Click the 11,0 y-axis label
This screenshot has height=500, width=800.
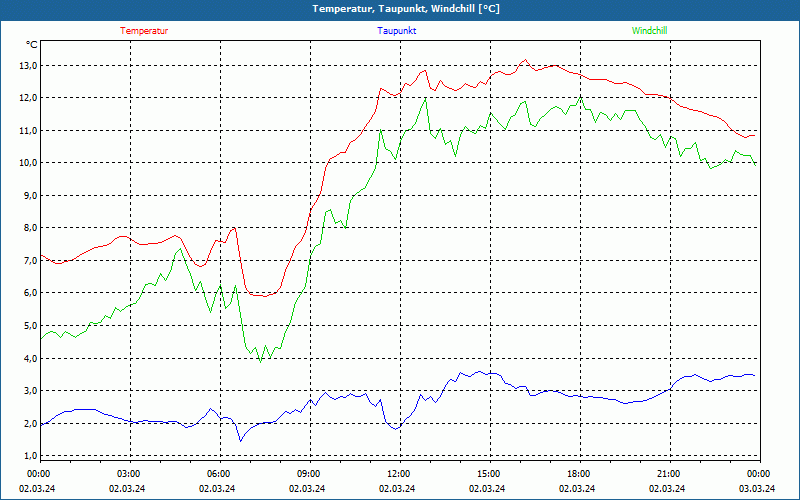[29, 131]
